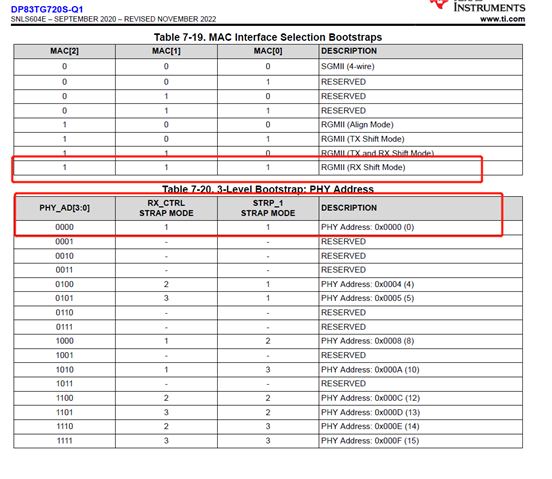Click the STRP_1 STRAP MODE header
Screen dimensions: 552x479
[268, 208]
